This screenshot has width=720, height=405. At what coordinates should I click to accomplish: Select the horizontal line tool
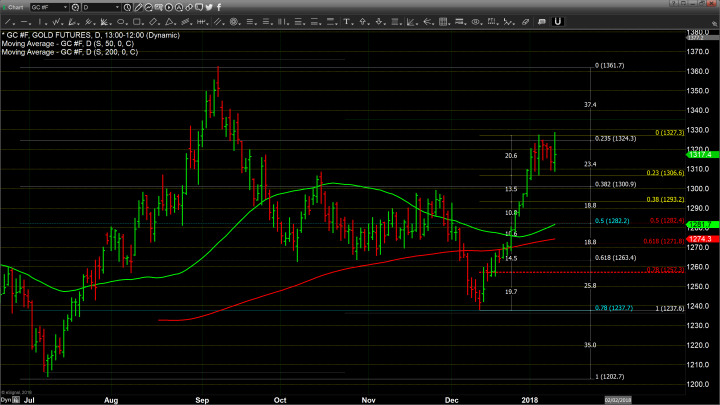tap(24, 22)
